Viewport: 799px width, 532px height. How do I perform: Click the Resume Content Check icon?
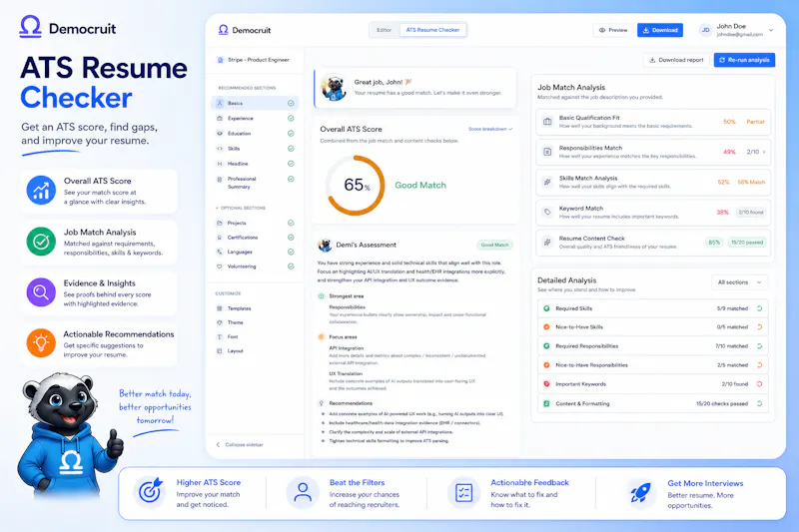coord(547,243)
